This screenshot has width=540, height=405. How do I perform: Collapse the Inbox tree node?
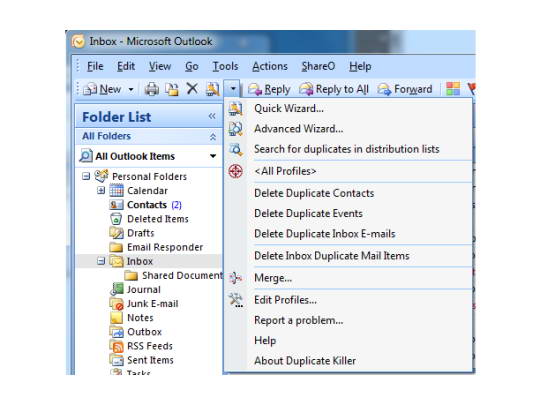101,261
